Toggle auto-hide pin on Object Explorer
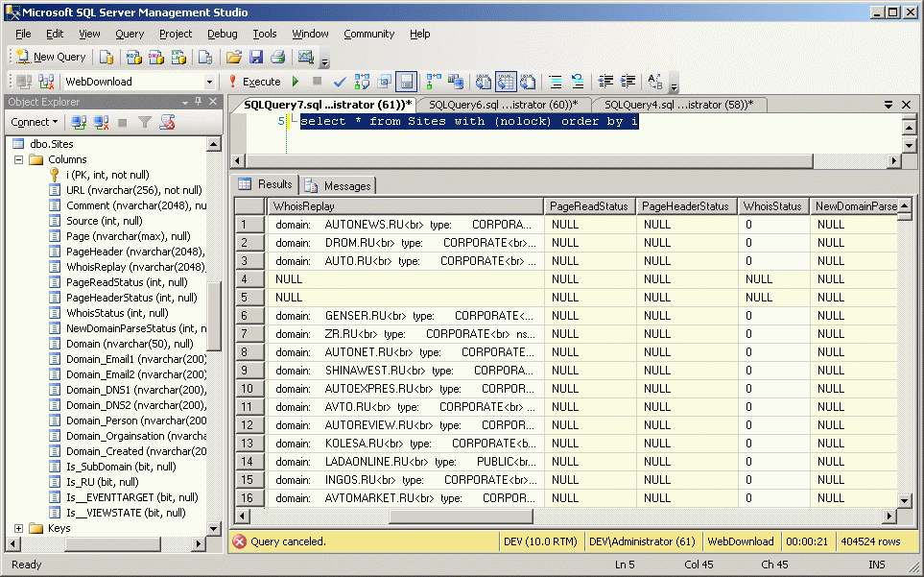The image size is (924, 577). pos(199,102)
